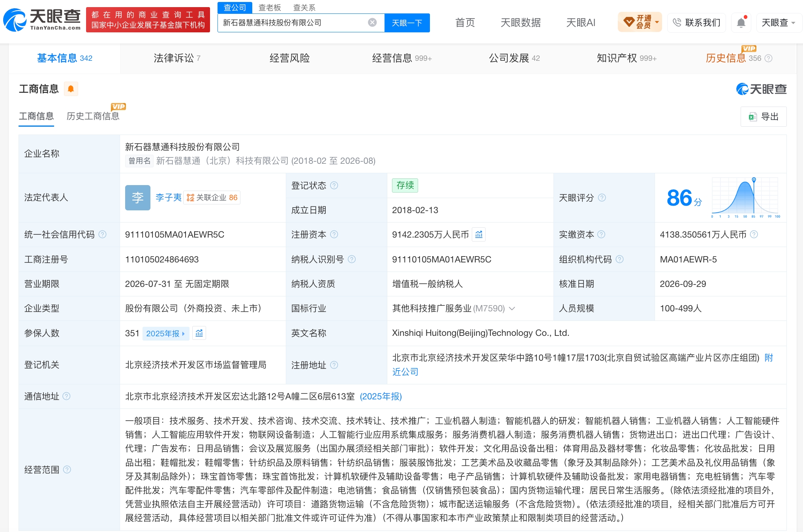803x532 pixels.
Task: Click the 联系我们 button
Action: [x=697, y=22]
